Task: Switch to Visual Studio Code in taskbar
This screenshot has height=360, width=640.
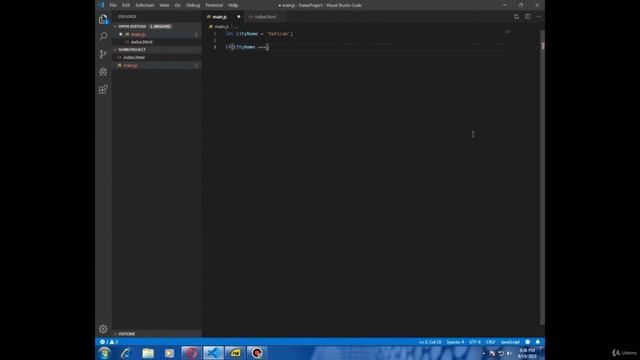Action: point(213,353)
